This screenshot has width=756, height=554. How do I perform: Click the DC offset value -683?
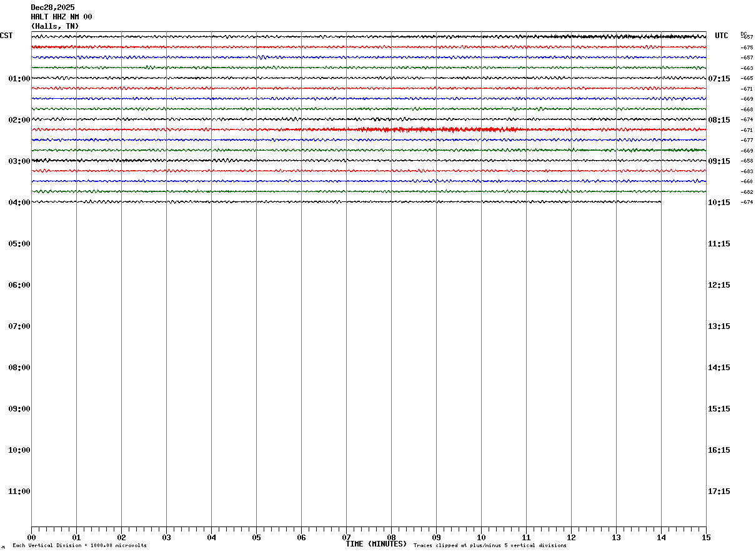pyautogui.click(x=747, y=171)
